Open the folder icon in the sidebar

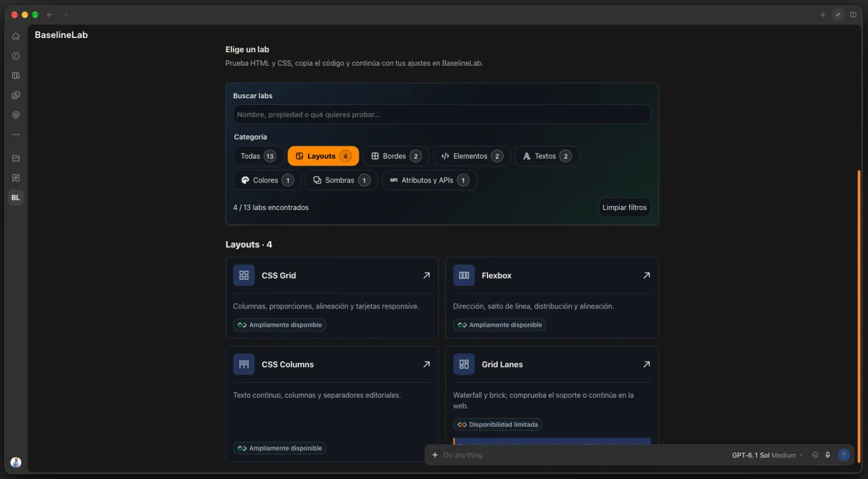click(16, 158)
